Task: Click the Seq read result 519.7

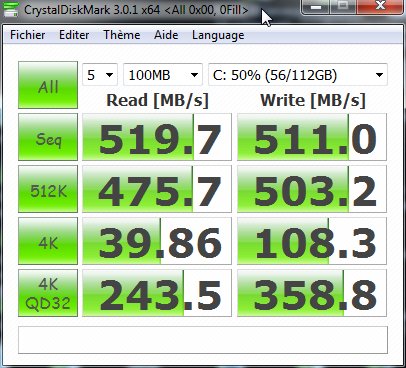Action: (x=157, y=137)
